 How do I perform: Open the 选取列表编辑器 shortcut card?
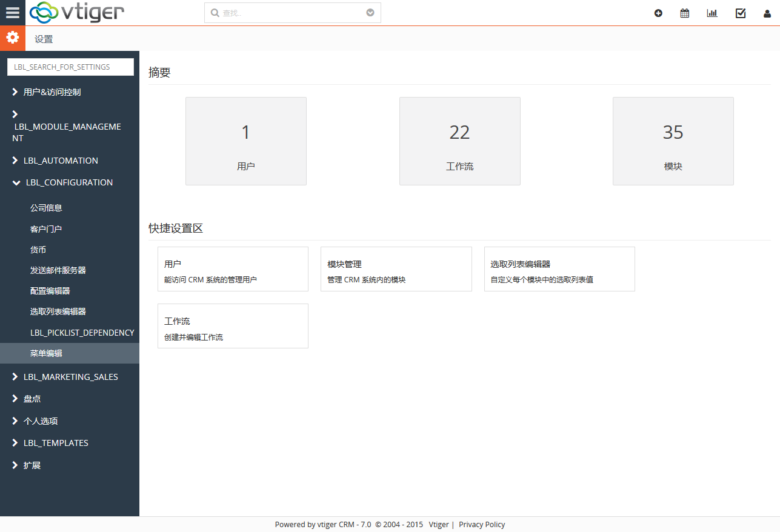559,269
